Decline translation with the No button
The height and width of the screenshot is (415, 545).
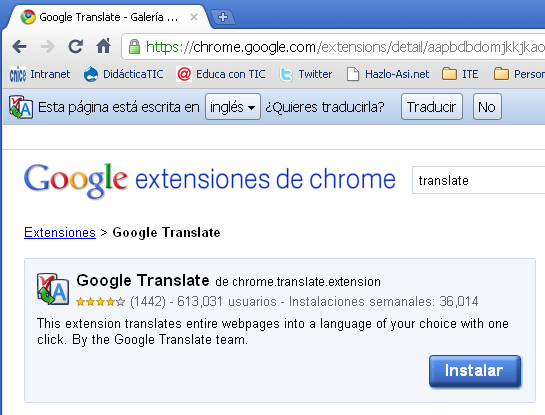pyautogui.click(x=487, y=107)
